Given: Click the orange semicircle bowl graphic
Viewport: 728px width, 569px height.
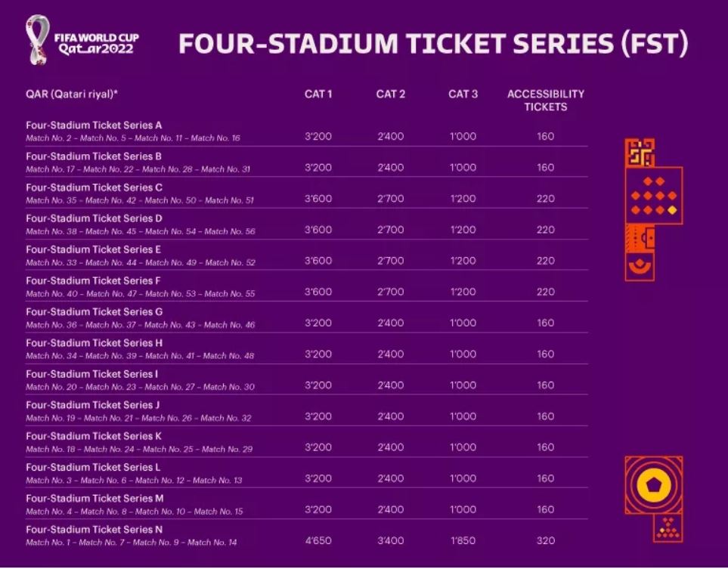Looking at the screenshot, I should click(x=640, y=267).
